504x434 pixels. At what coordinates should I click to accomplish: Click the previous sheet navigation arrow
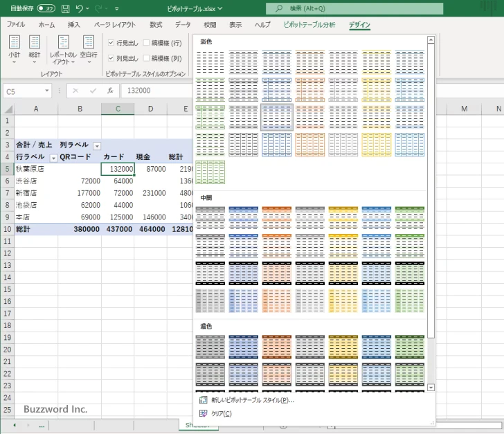[15, 425]
